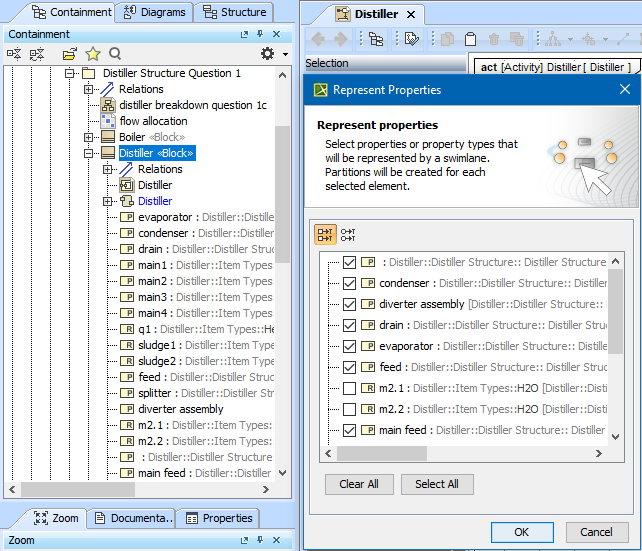Click the highlighted property mode icon in dialog
Image resolution: width=642 pixels, height=551 pixels.
(325, 235)
